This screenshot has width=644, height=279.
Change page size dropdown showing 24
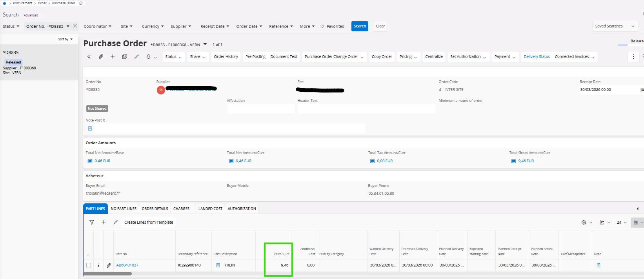(x=622, y=223)
